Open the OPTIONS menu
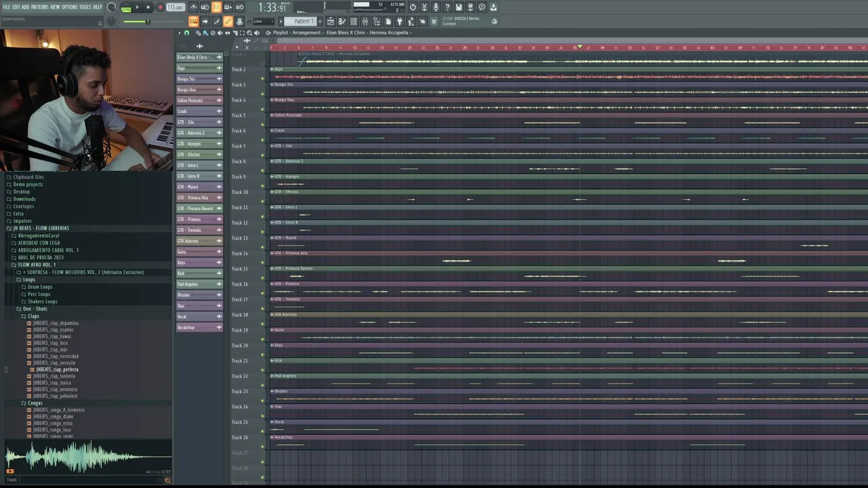This screenshot has height=488, width=868. pyautogui.click(x=70, y=7)
